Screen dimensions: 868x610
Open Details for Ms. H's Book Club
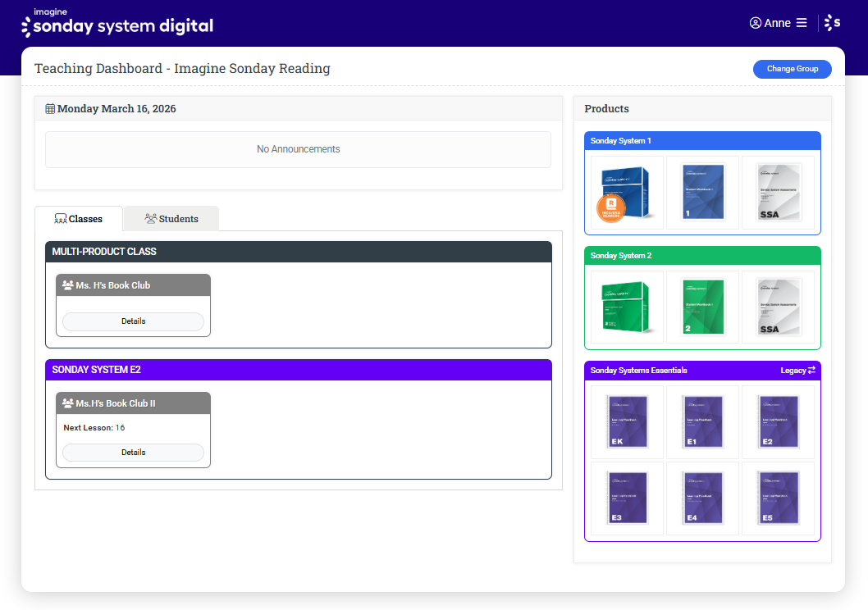(x=133, y=321)
